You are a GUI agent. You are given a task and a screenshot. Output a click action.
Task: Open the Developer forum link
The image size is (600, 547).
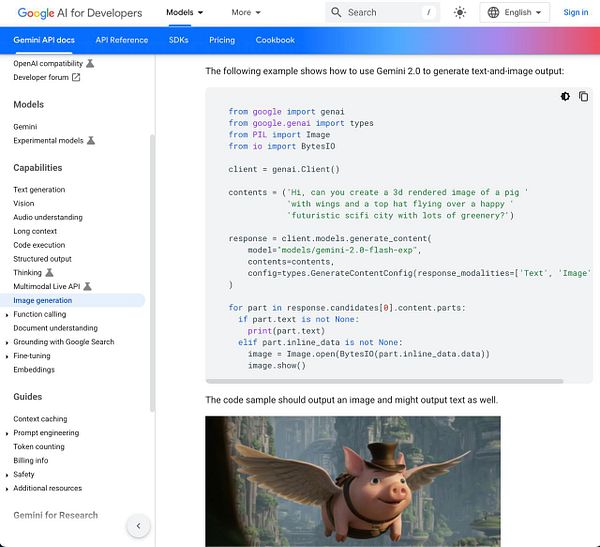tap(41, 77)
